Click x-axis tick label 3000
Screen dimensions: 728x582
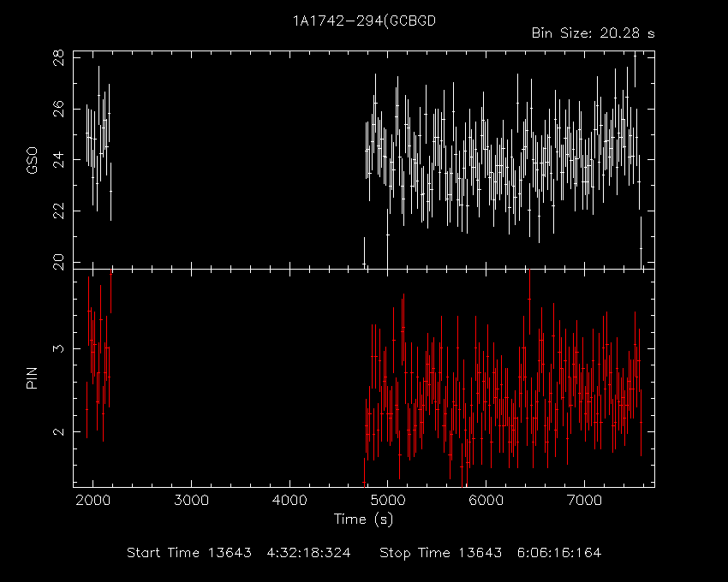pos(191,501)
